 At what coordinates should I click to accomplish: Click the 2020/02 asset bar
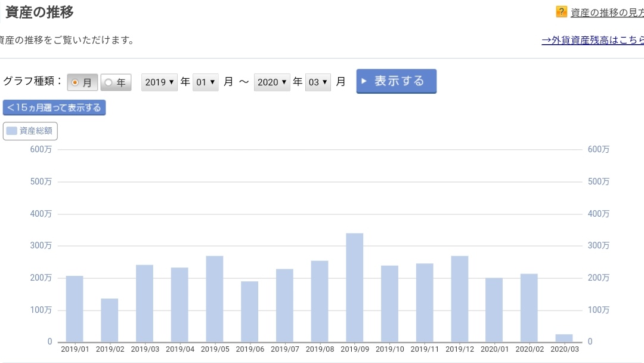tap(529, 307)
